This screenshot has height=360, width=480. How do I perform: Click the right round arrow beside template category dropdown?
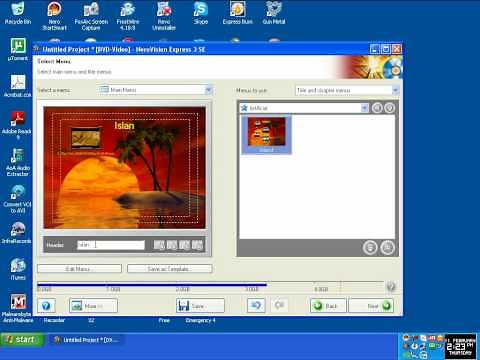tap(389, 108)
